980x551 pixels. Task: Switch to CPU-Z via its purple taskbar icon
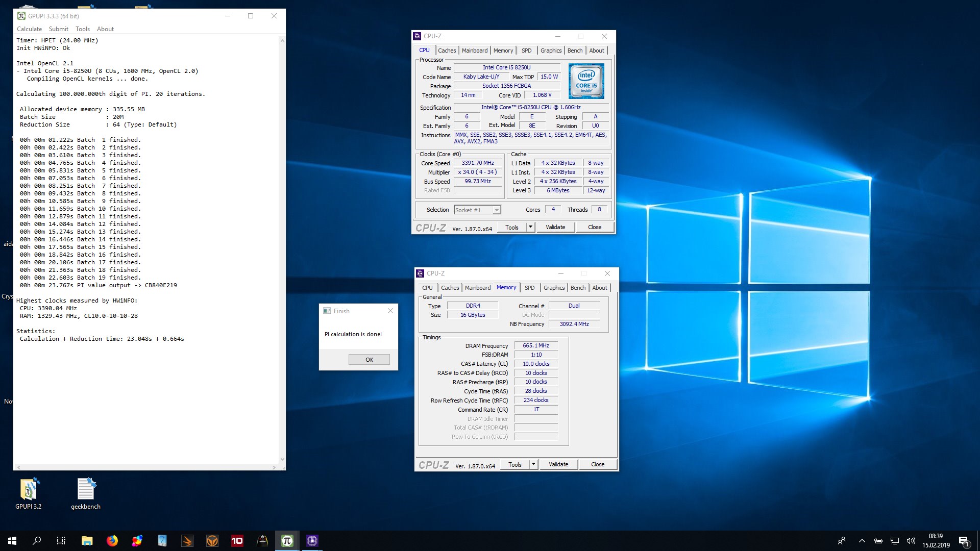pos(312,541)
